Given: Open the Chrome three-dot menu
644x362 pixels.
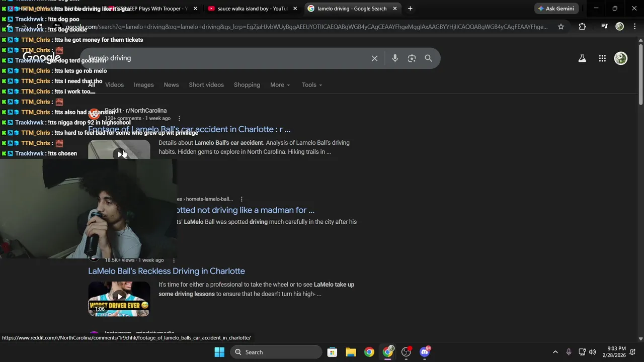Looking at the screenshot, I should [x=635, y=27].
